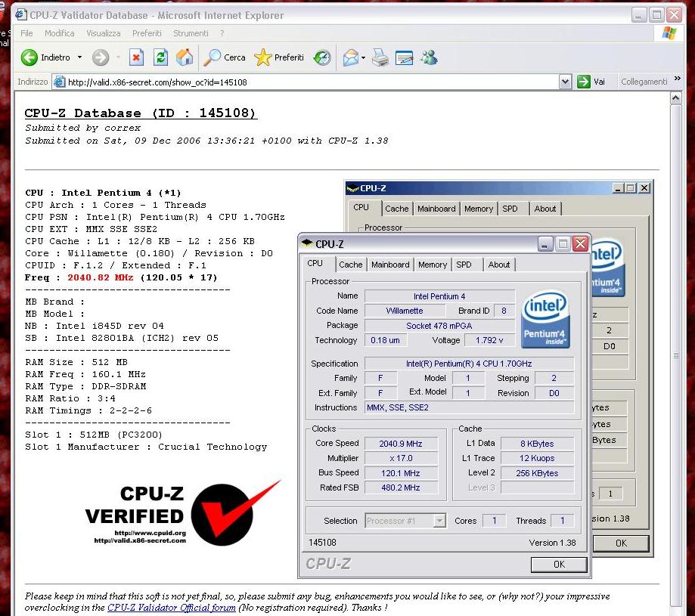Open the Indietro history dropdown arrow

[x=79, y=57]
